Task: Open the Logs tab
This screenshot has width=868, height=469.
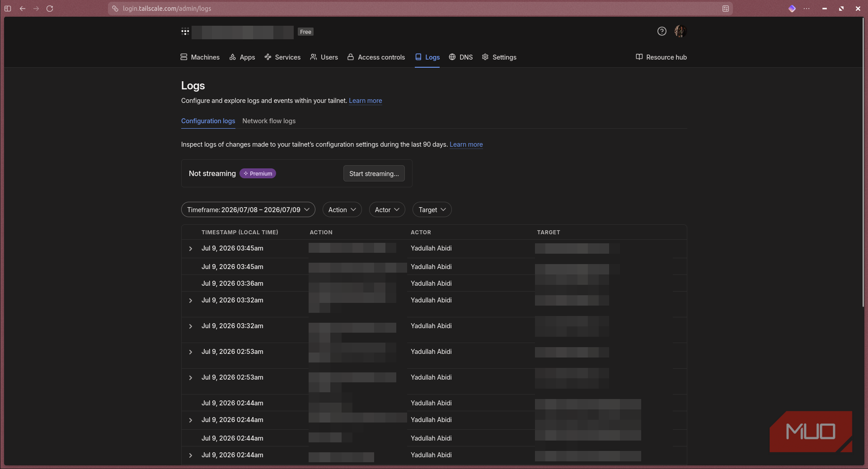Action: coord(427,57)
